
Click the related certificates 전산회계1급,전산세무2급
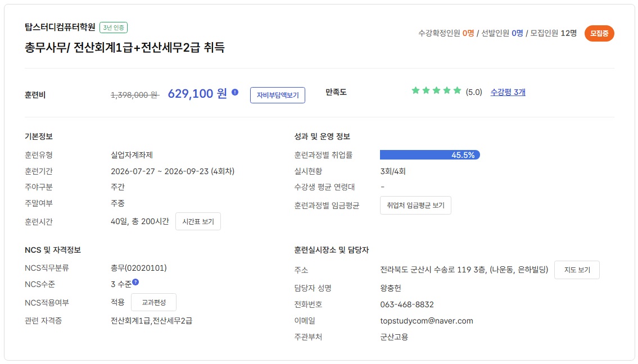pyautogui.click(x=151, y=321)
